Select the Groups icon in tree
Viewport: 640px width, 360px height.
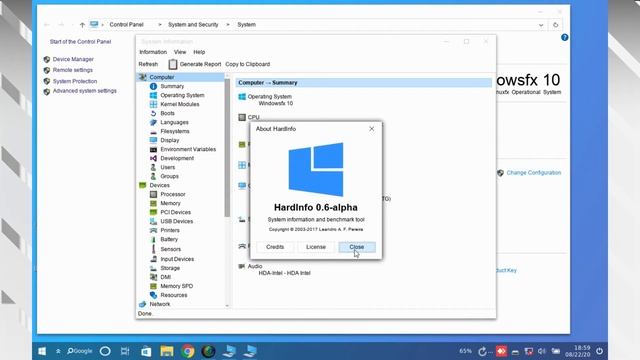tap(153, 176)
